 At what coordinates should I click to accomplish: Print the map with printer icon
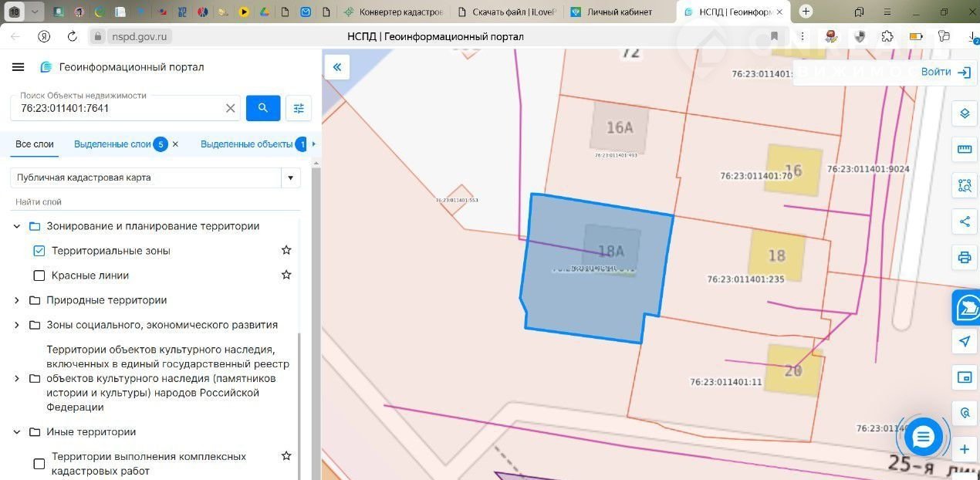coord(964,257)
